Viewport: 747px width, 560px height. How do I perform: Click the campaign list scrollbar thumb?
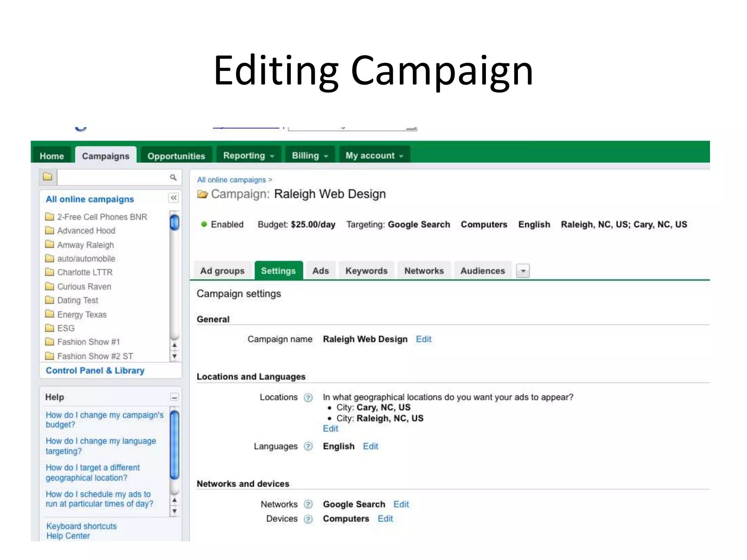click(175, 222)
